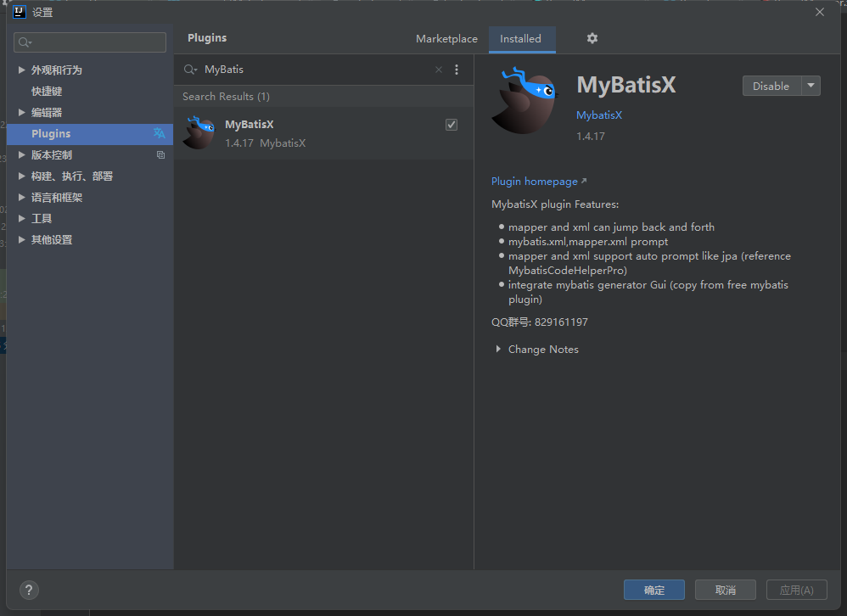Select MyBatisX row in search results
This screenshot has height=616, width=847.
coord(323,133)
